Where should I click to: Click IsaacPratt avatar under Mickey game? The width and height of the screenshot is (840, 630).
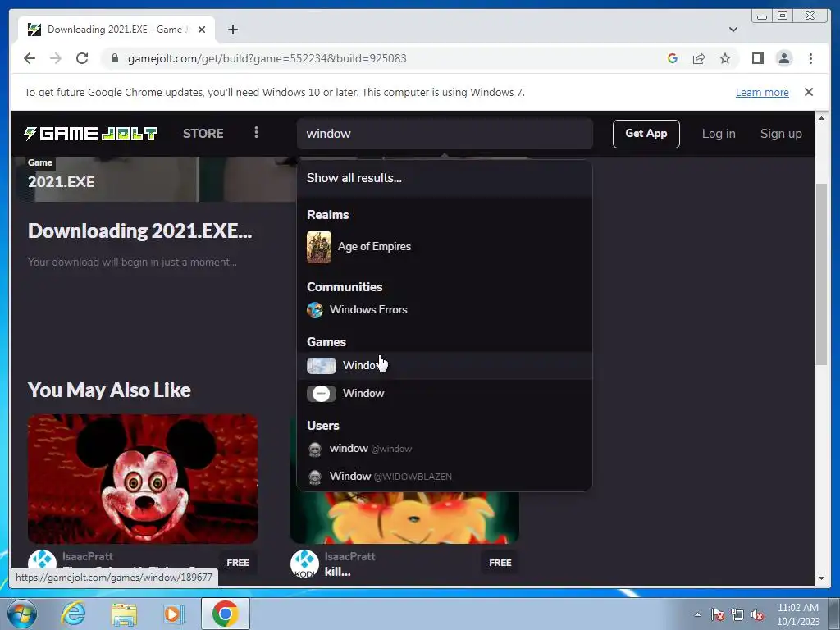coord(42,563)
